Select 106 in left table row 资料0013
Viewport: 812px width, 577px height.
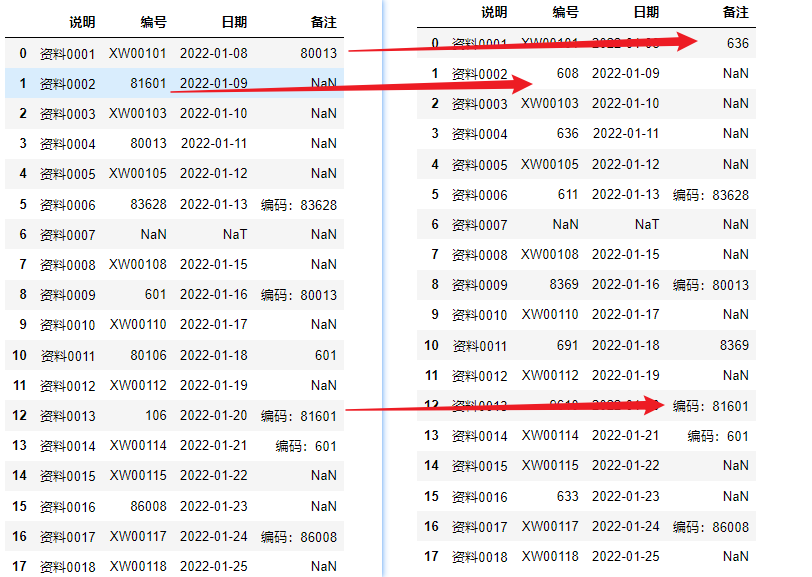(x=156, y=415)
